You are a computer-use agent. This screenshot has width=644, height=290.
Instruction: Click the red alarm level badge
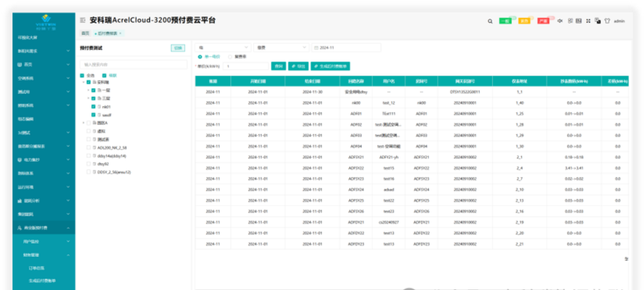click(543, 21)
